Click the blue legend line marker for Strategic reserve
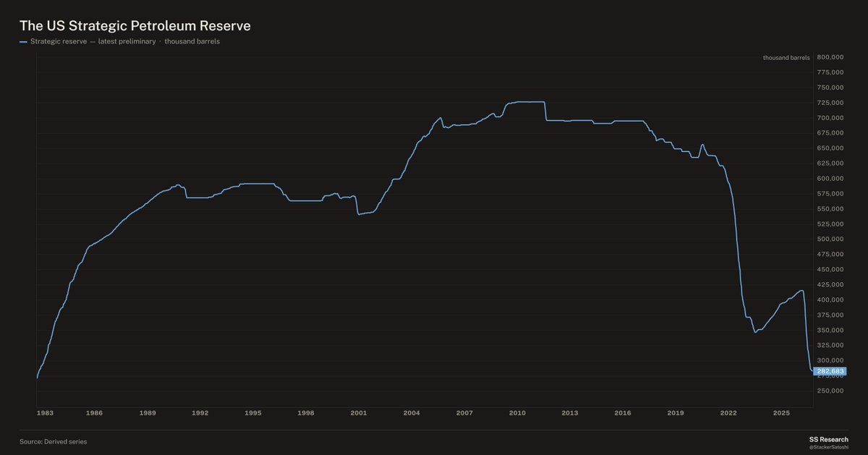The height and width of the screenshot is (455, 868). click(23, 42)
